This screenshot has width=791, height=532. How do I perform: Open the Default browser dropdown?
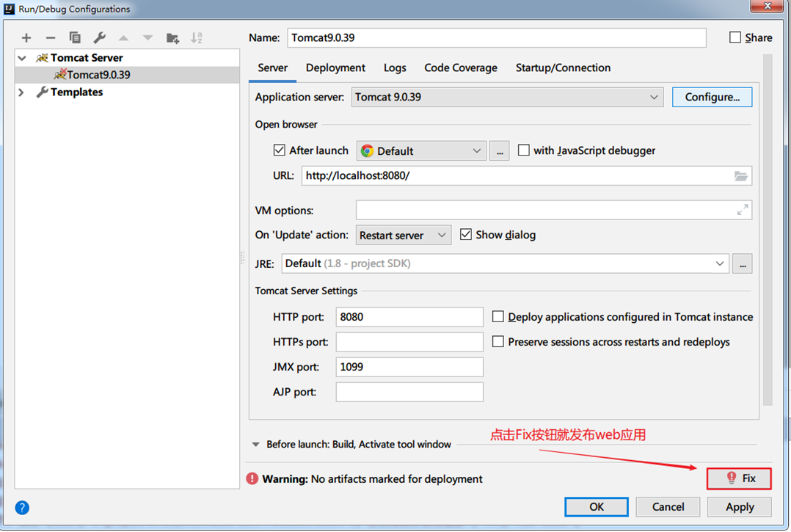point(421,150)
